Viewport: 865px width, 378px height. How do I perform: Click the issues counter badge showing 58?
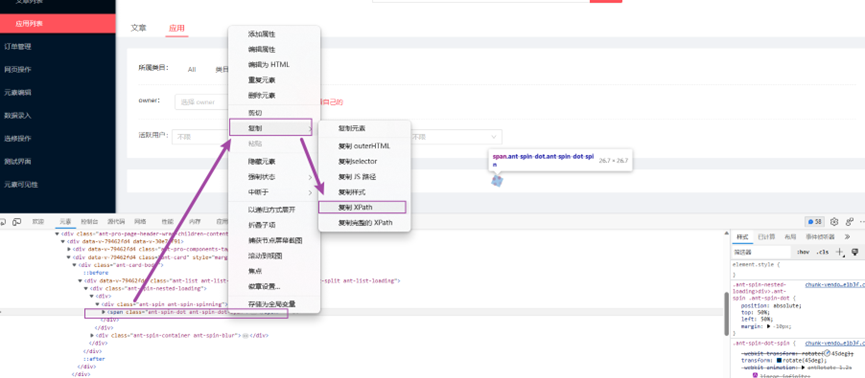pos(815,222)
